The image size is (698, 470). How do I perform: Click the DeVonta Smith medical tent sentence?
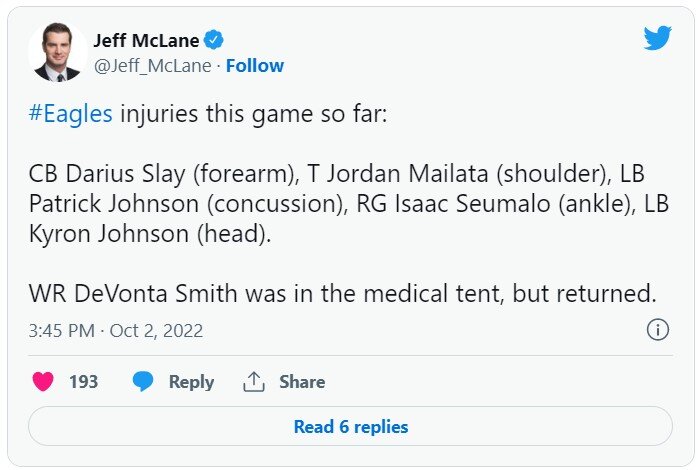(342, 294)
